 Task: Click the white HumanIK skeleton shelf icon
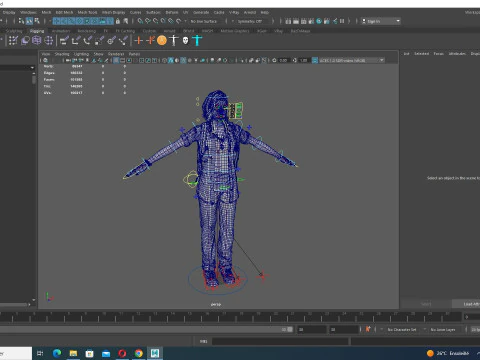tap(174, 40)
